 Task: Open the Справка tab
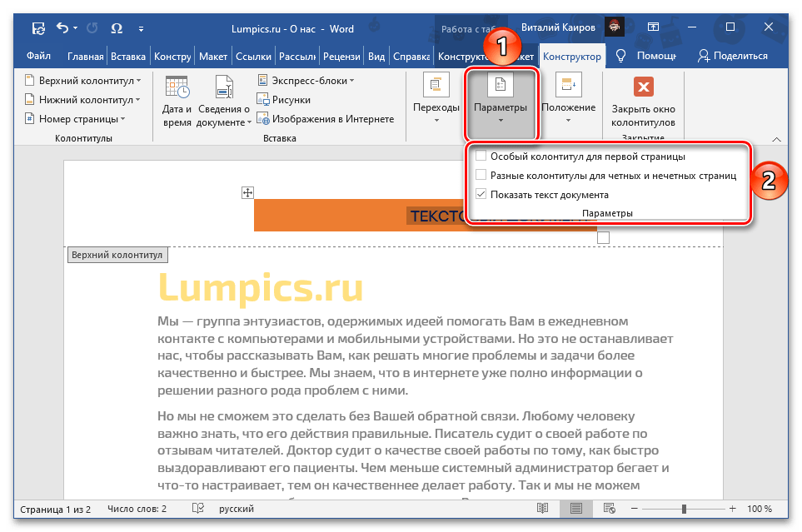point(411,57)
